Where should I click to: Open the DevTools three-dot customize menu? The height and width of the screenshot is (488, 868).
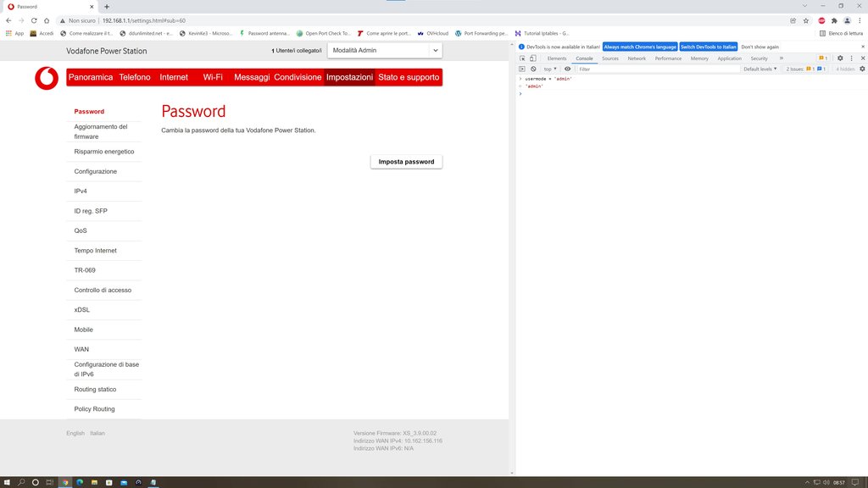(x=851, y=58)
